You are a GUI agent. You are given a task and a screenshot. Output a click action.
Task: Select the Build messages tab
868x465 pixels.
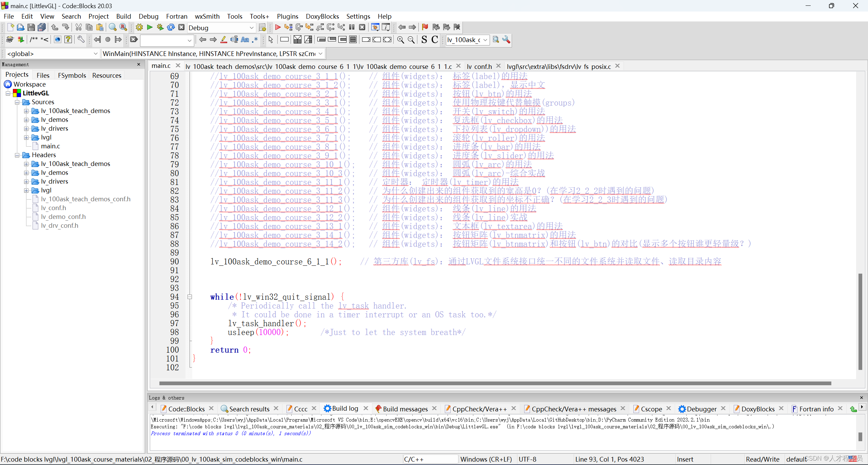405,409
